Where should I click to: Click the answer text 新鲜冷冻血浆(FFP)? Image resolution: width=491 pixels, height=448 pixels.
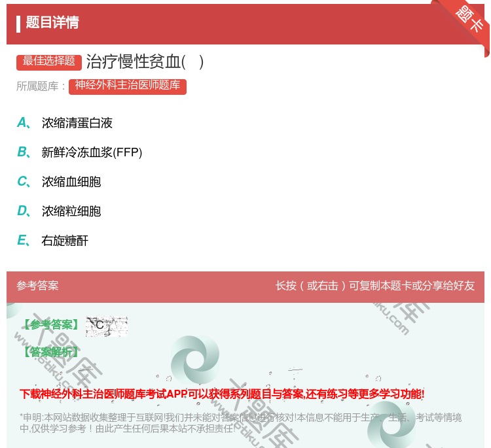(x=92, y=152)
